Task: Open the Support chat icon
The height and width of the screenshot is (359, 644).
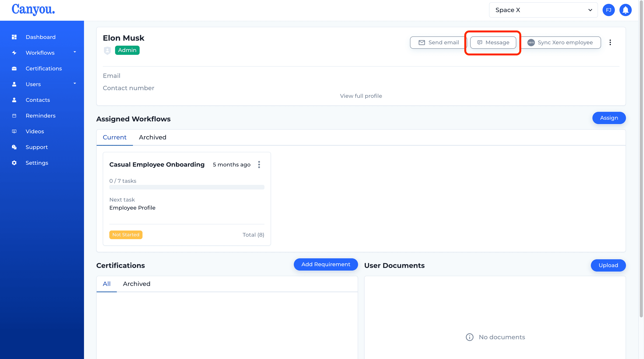Action: (14, 147)
